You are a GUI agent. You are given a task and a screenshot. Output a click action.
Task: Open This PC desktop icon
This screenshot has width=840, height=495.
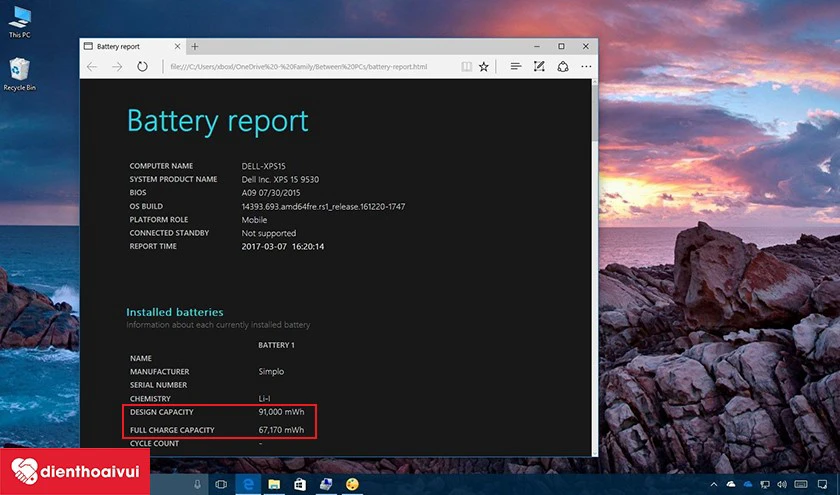[x=20, y=23]
